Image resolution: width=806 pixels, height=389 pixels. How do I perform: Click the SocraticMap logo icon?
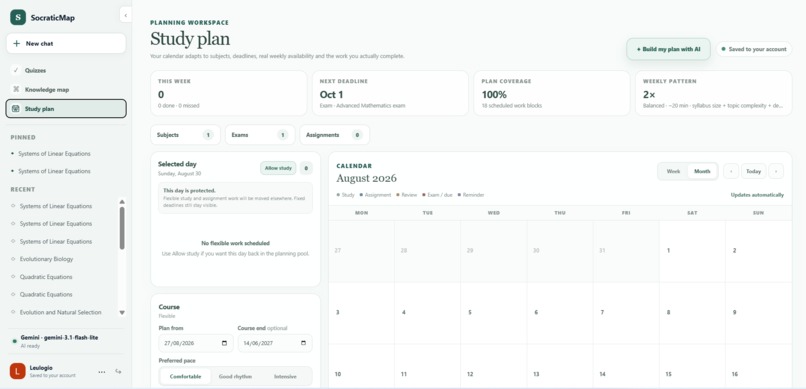point(18,17)
